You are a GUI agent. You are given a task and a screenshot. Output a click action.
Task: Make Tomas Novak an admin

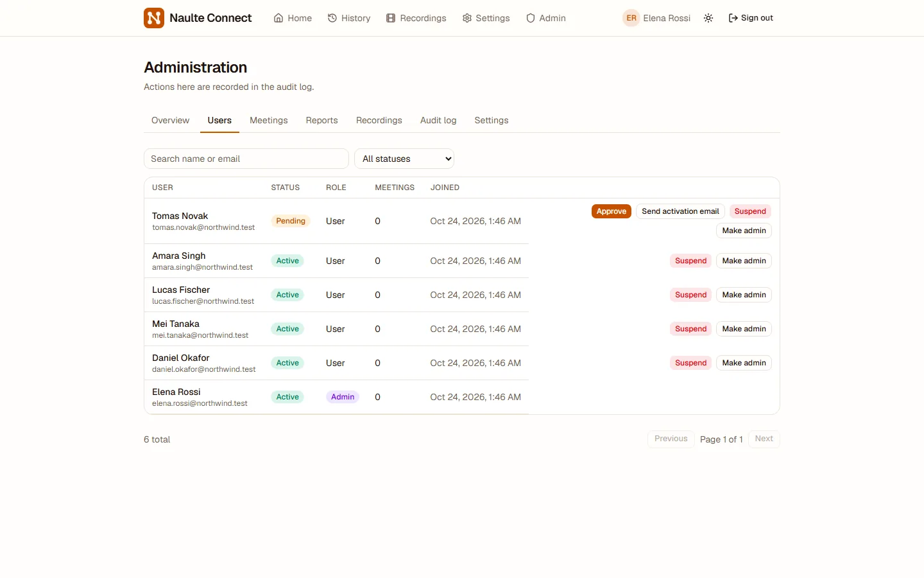(744, 231)
